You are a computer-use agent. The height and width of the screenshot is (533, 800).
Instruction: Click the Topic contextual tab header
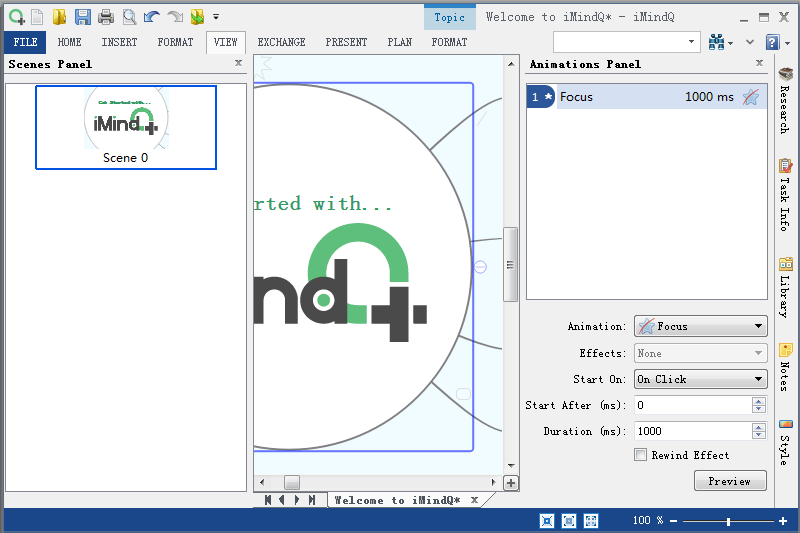pyautogui.click(x=449, y=17)
